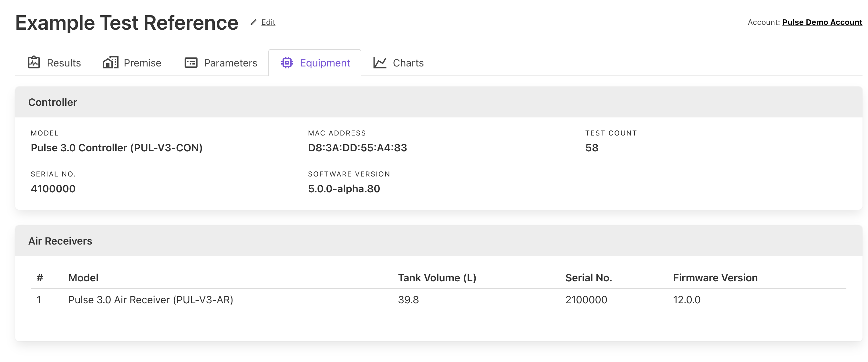The width and height of the screenshot is (868, 362).
Task: Click the Premise building icon
Action: tap(110, 63)
